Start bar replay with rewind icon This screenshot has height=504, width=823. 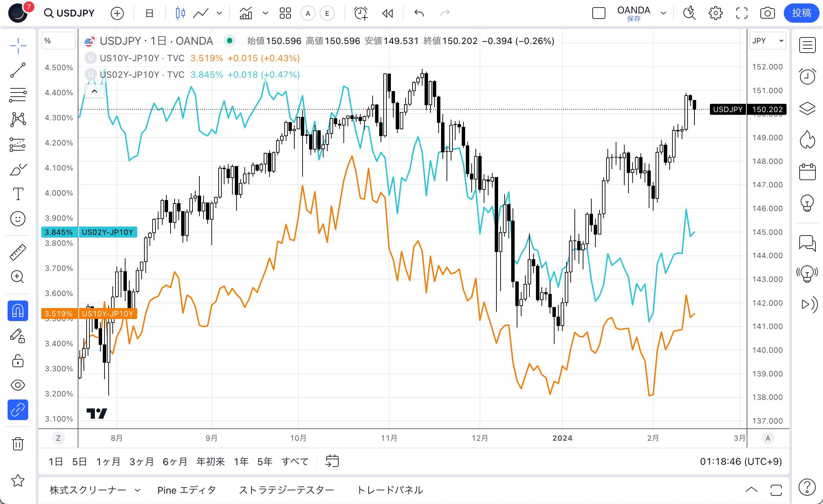point(388,13)
